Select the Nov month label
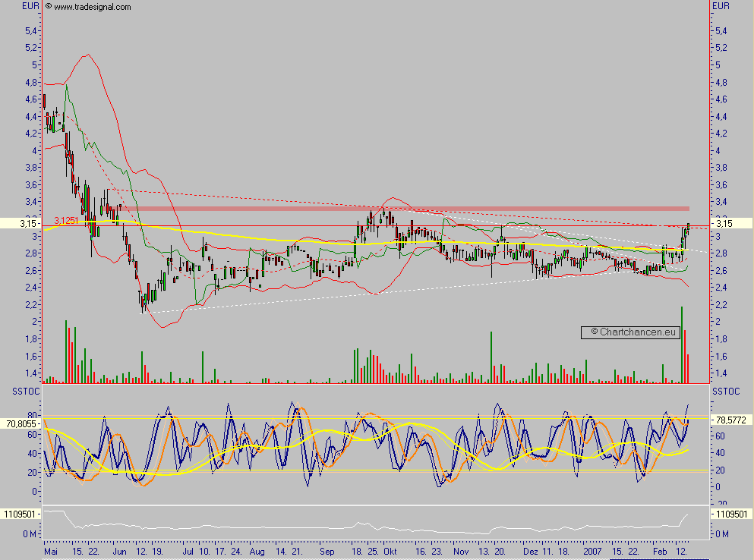This screenshot has width=754, height=560. point(461,552)
